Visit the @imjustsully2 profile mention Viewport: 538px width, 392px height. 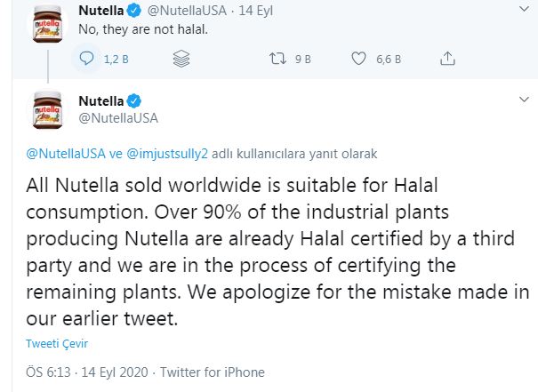pos(168,153)
